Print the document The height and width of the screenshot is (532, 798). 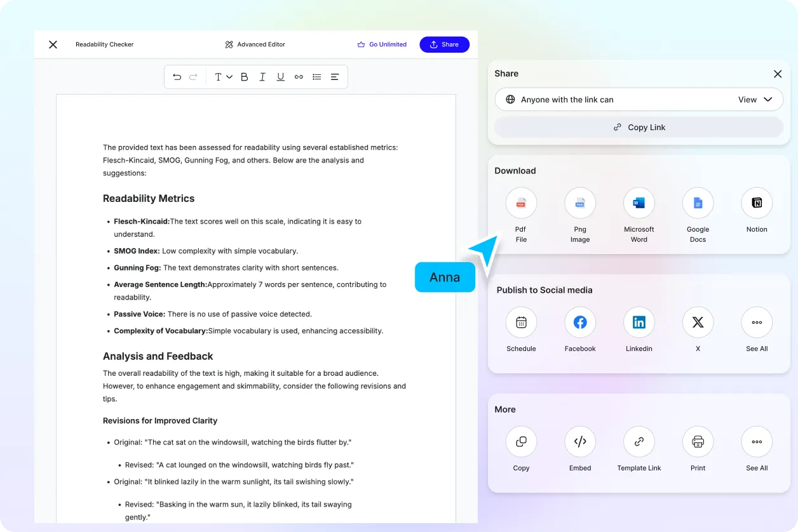(x=698, y=442)
